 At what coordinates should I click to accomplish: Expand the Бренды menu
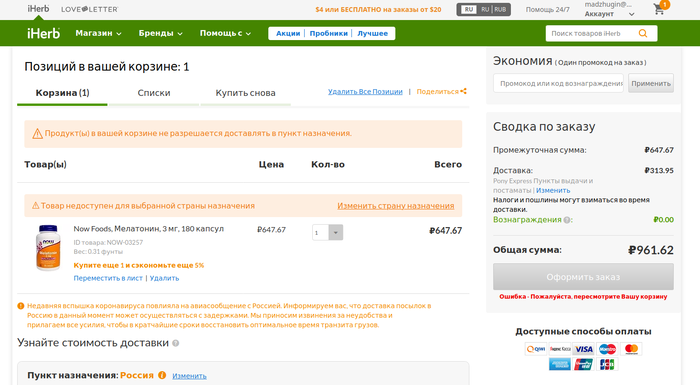(160, 33)
